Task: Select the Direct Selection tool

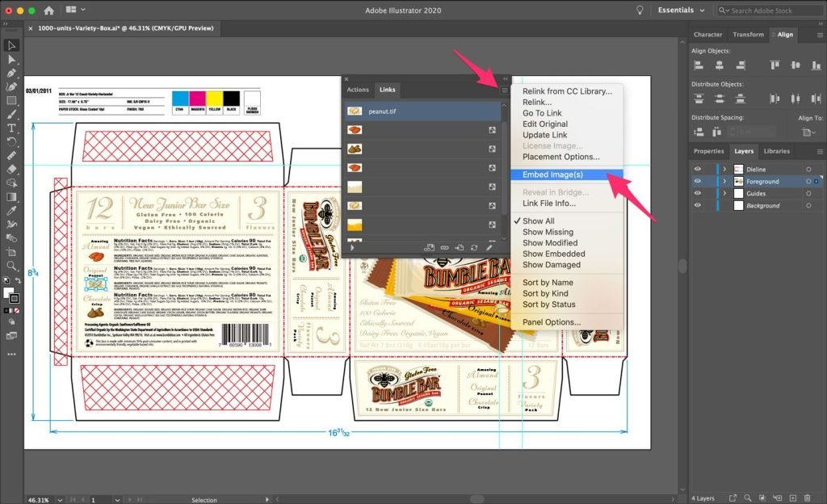Action: (x=11, y=59)
